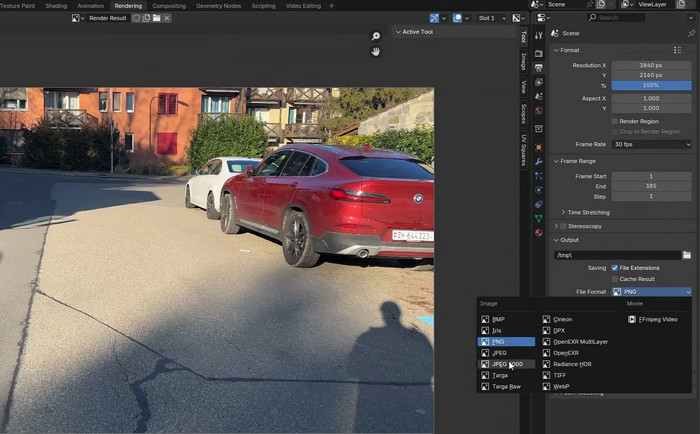Pin the Scene properties with pin icon

692,33
